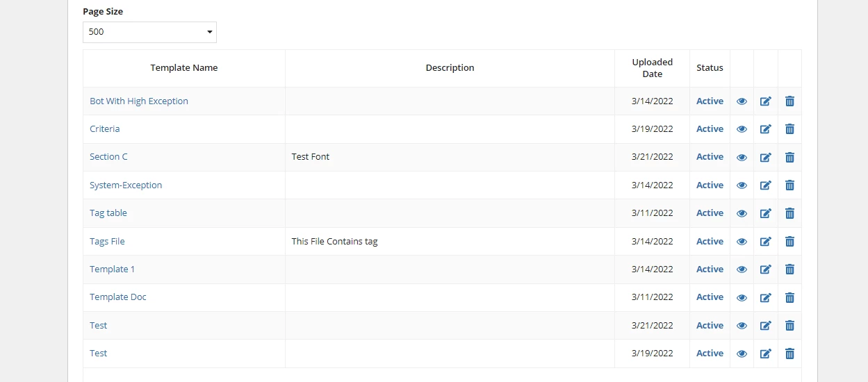This screenshot has width=868, height=382.
Task: Sort by Template Name column header
Action: point(184,68)
